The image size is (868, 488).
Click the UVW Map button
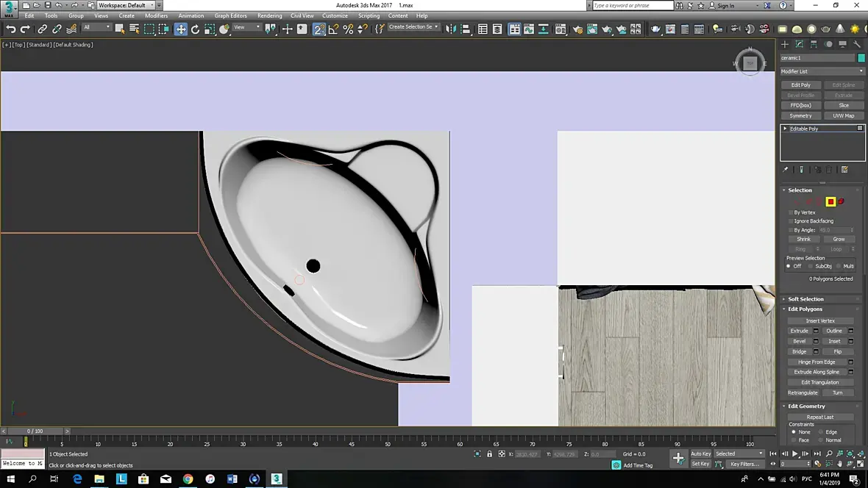844,115
